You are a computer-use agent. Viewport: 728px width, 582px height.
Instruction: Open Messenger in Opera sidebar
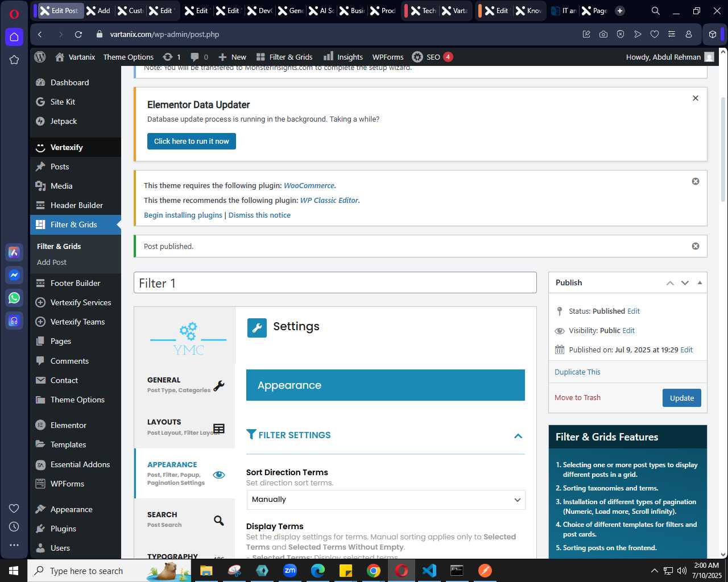click(x=14, y=275)
